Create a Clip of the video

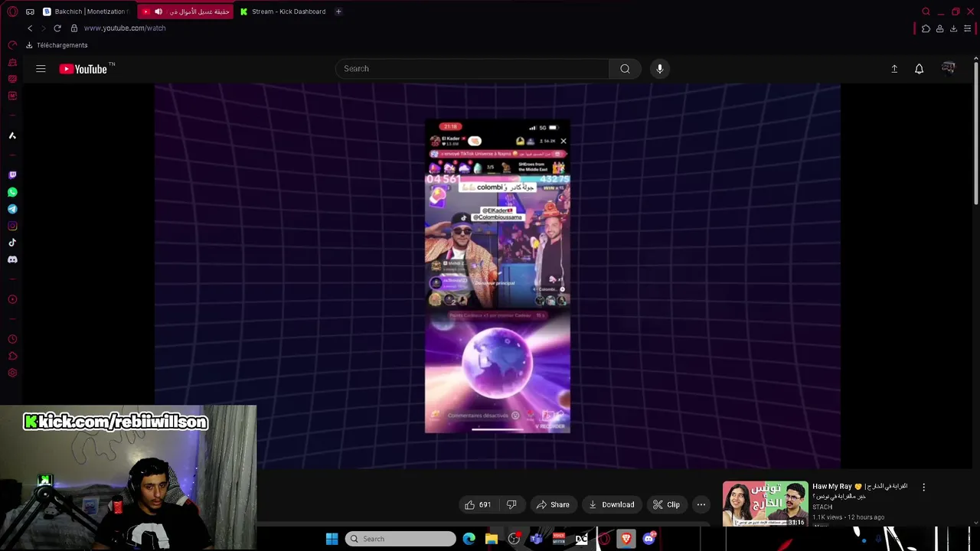(x=666, y=504)
